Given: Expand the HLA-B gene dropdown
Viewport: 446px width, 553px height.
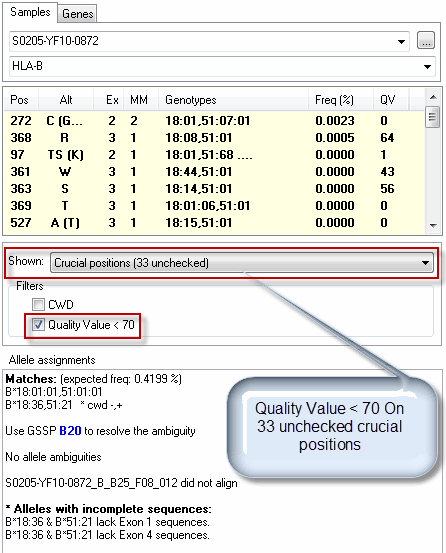Looking at the screenshot, I should pyautogui.click(x=427, y=66).
